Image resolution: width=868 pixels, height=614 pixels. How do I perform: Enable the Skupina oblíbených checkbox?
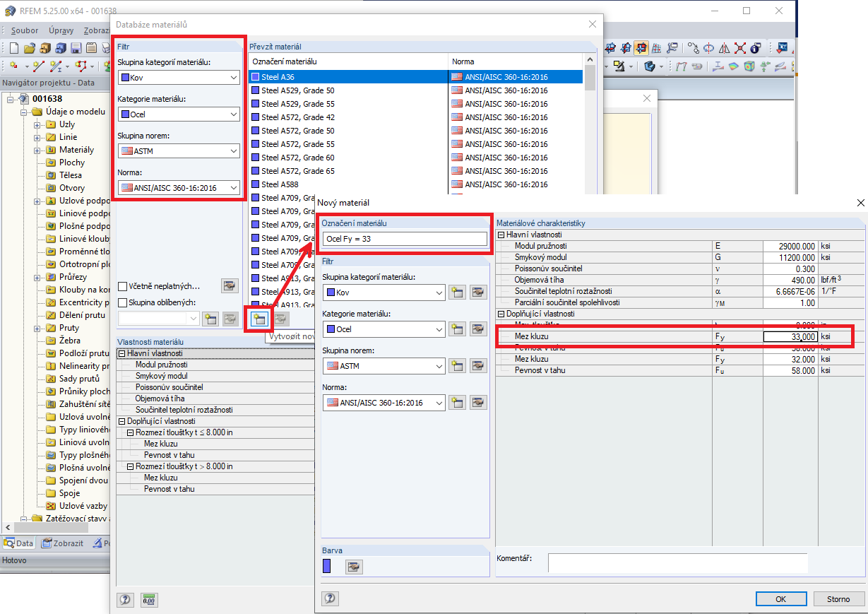click(123, 302)
